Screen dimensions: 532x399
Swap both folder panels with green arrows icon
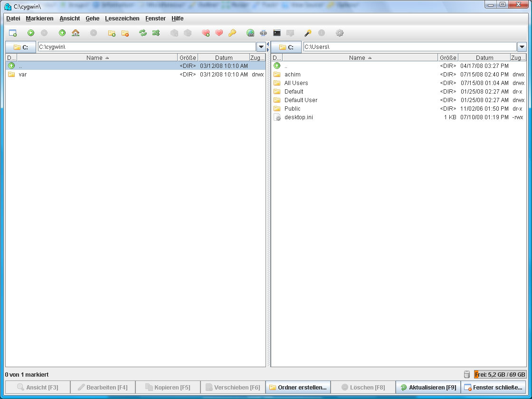pos(143,33)
